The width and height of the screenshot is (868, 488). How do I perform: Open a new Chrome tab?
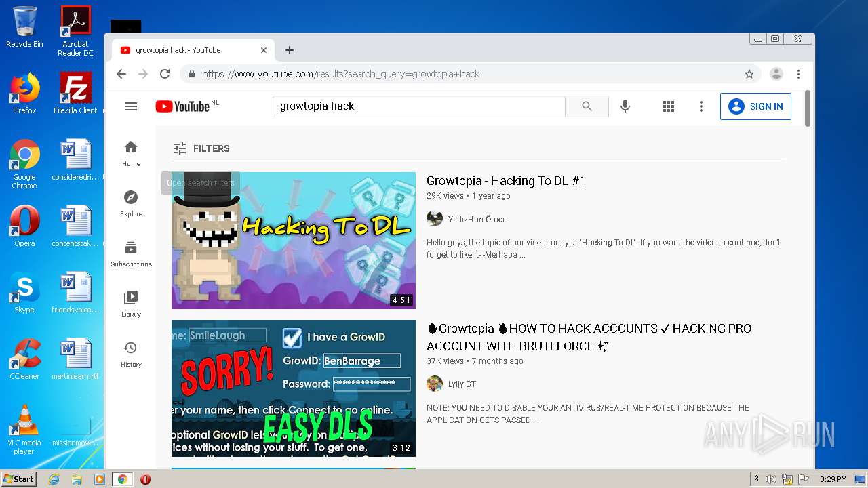(x=290, y=50)
